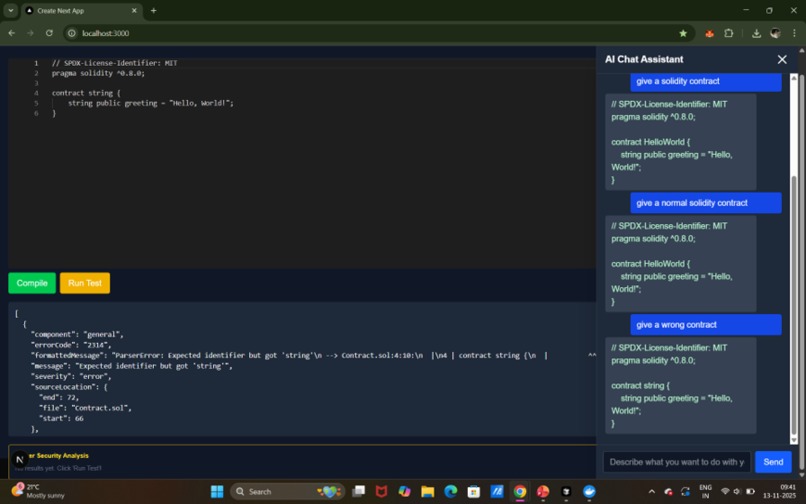Viewport: 806px width, 504px height.
Task: Click the 'severity: error' output line
Action: [x=71, y=376]
